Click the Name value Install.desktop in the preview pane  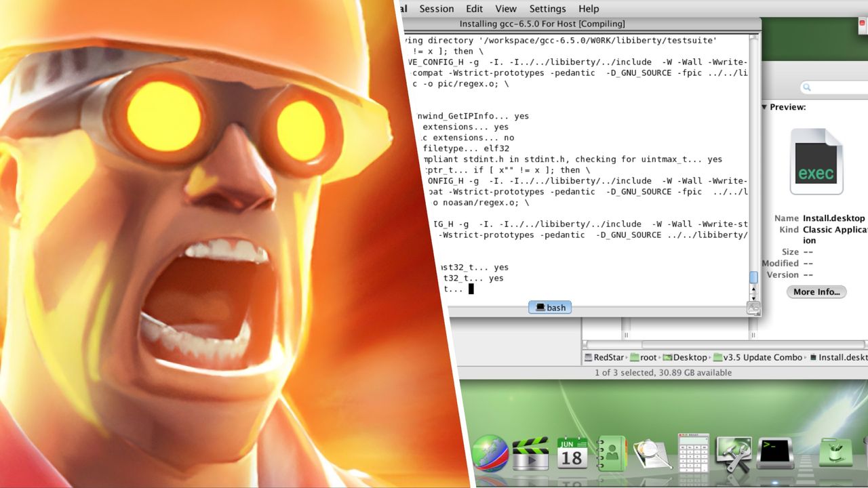tap(833, 218)
